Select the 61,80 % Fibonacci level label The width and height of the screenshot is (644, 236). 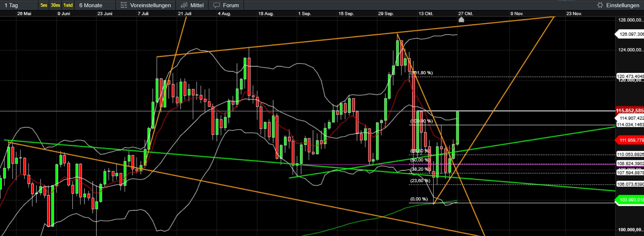(x=420, y=151)
